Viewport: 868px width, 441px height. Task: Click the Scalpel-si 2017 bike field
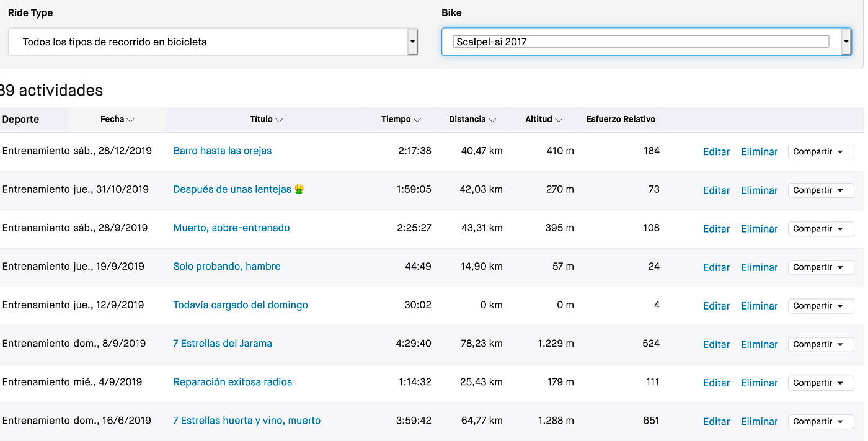pos(641,42)
